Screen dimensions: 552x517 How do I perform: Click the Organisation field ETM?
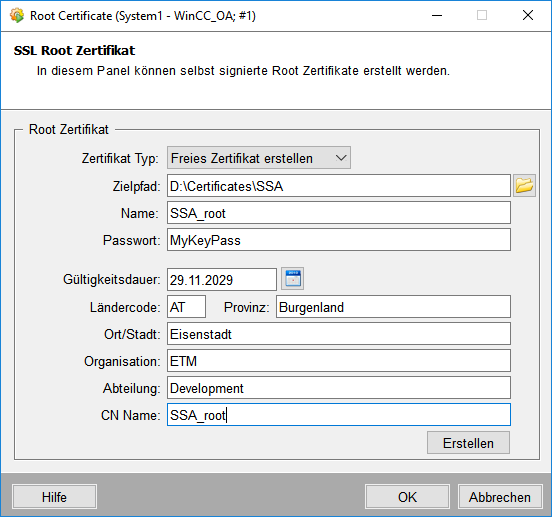click(339, 361)
